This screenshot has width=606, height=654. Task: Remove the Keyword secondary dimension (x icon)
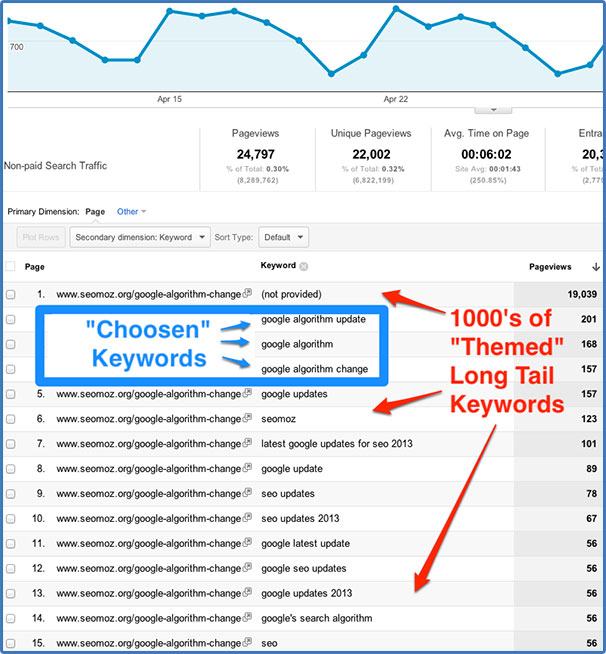click(x=303, y=266)
